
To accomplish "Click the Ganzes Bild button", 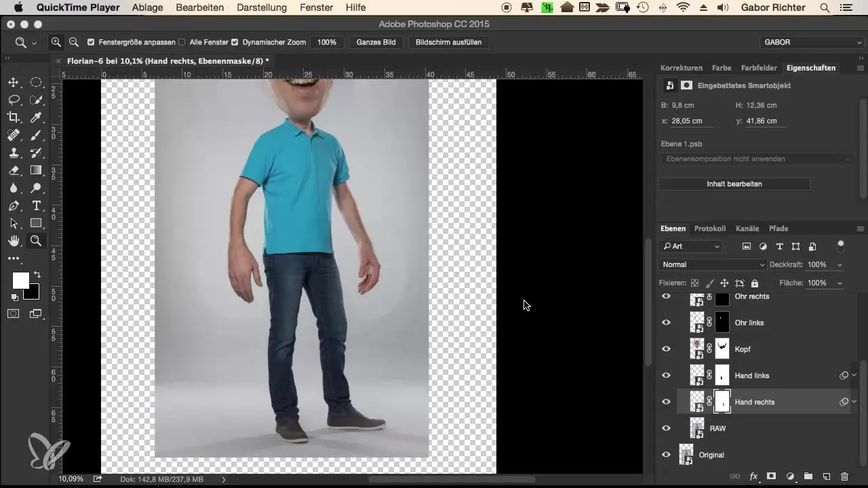I will [x=376, y=42].
